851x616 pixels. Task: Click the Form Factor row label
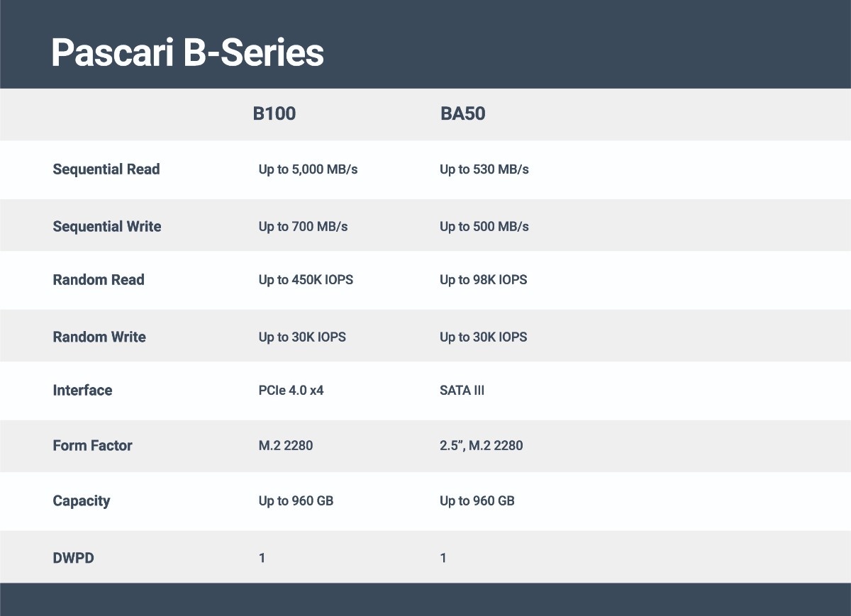tap(92, 446)
